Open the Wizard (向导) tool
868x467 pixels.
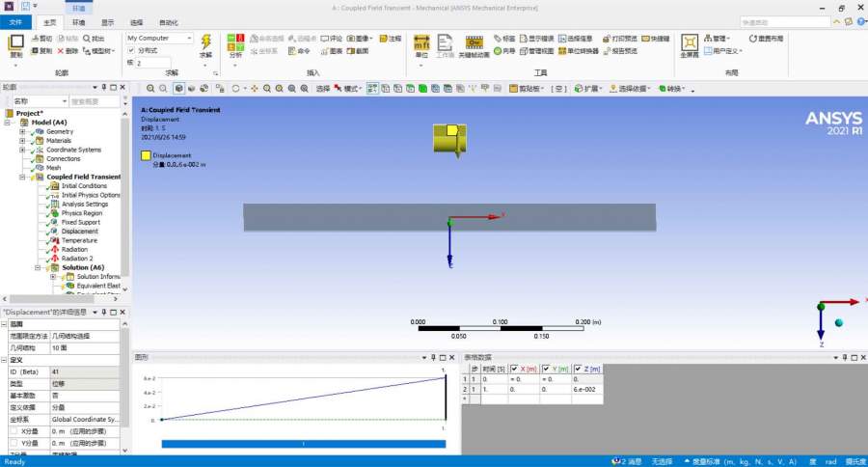pos(504,51)
